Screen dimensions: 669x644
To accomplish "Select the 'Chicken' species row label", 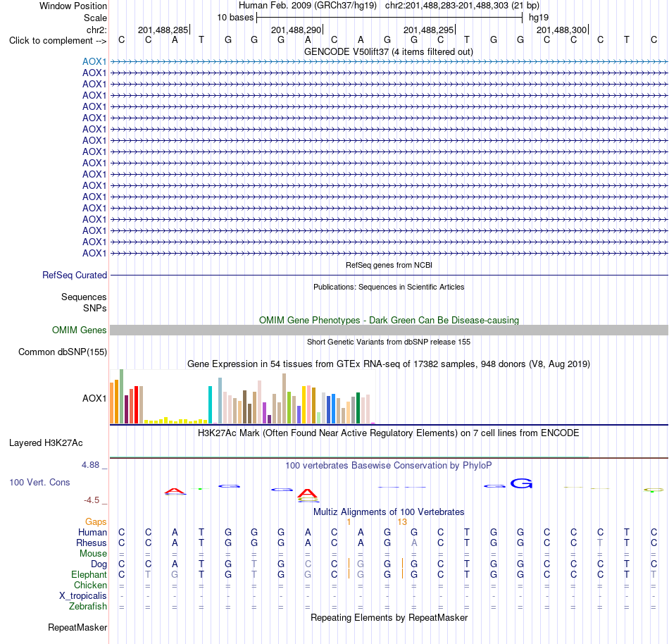I will pyautogui.click(x=90, y=585).
